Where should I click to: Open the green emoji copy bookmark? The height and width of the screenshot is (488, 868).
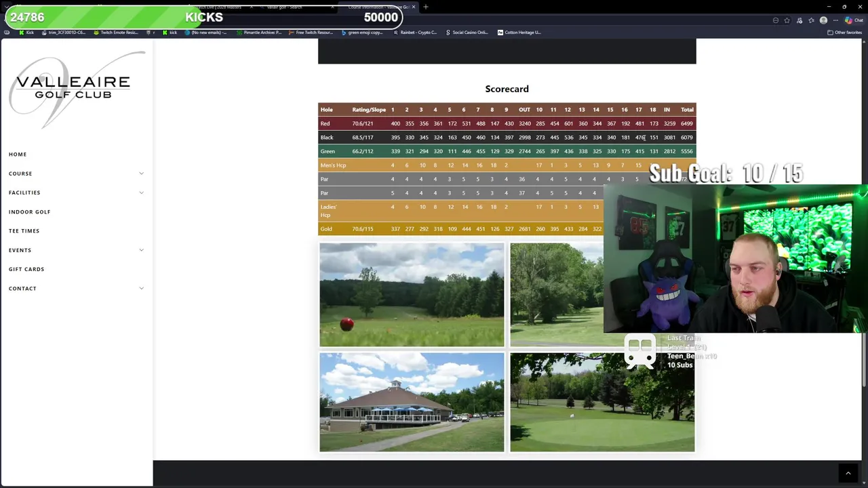pos(362,33)
